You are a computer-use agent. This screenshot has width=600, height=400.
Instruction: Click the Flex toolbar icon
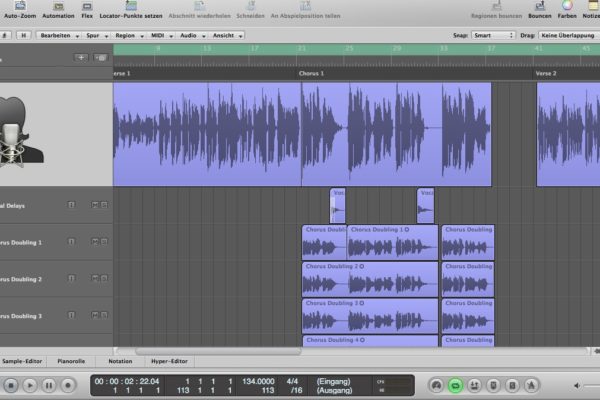87,6
